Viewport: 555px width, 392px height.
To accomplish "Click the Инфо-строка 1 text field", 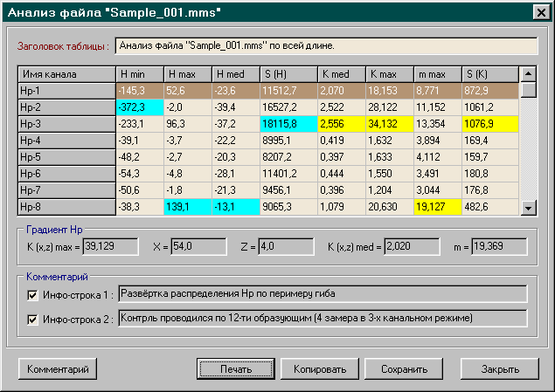I will tap(322, 294).
